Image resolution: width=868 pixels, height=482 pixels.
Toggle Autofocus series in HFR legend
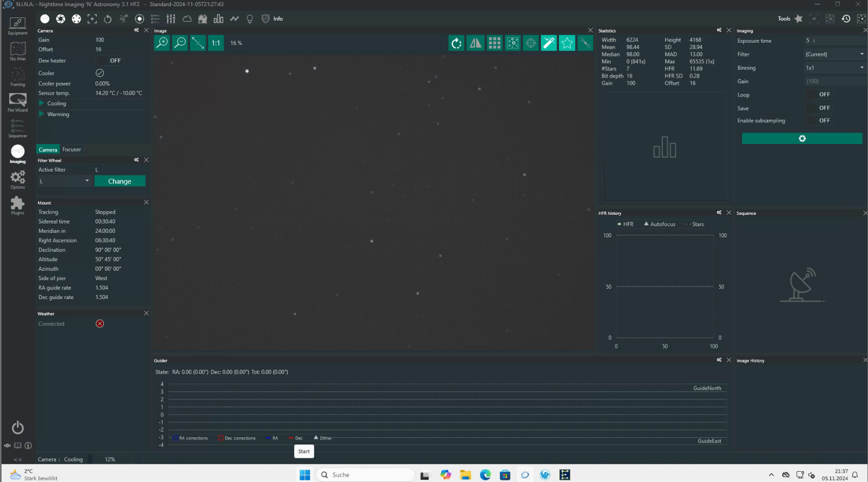pos(660,224)
